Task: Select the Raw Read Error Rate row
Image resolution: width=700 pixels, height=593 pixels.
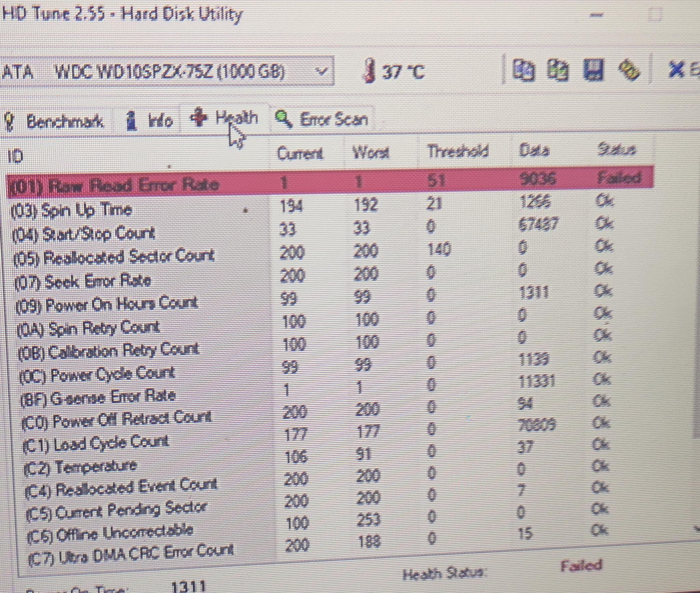Action: (x=330, y=182)
